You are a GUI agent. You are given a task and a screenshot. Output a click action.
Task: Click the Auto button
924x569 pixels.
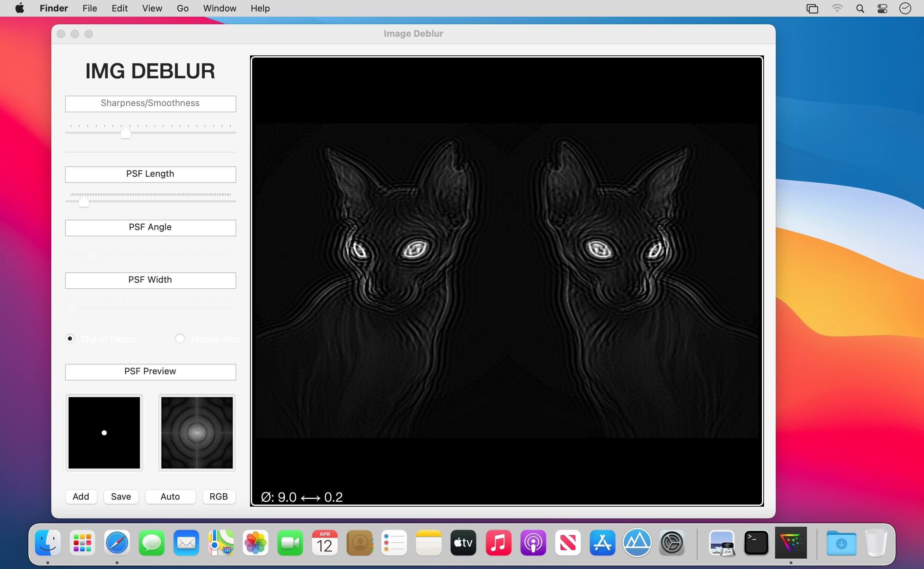pos(170,496)
